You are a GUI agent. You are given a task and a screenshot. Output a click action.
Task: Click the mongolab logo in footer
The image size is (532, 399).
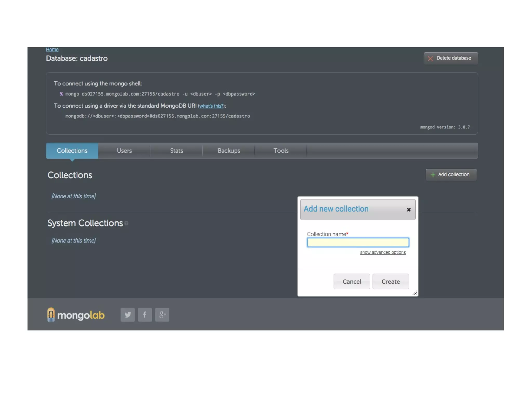pyautogui.click(x=76, y=315)
